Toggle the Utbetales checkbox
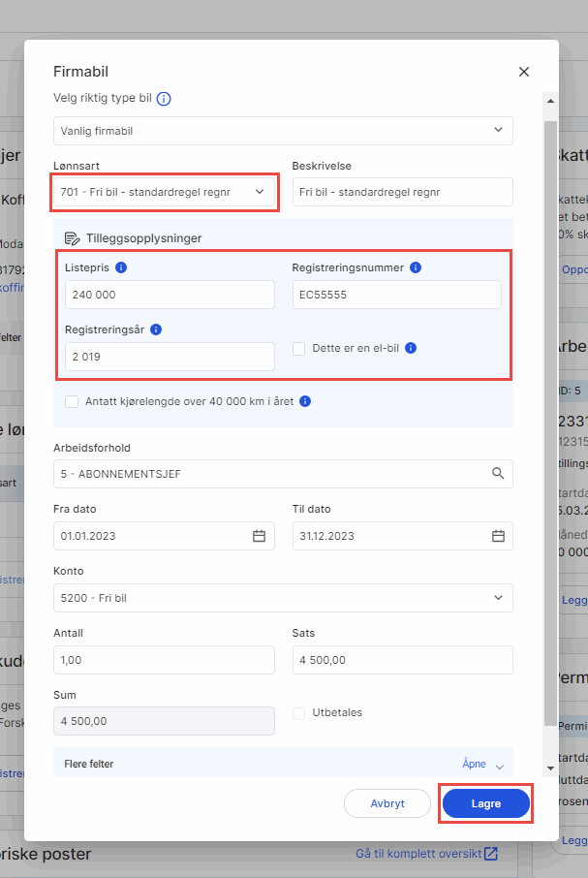Screen dimensions: 588x878 299,713
